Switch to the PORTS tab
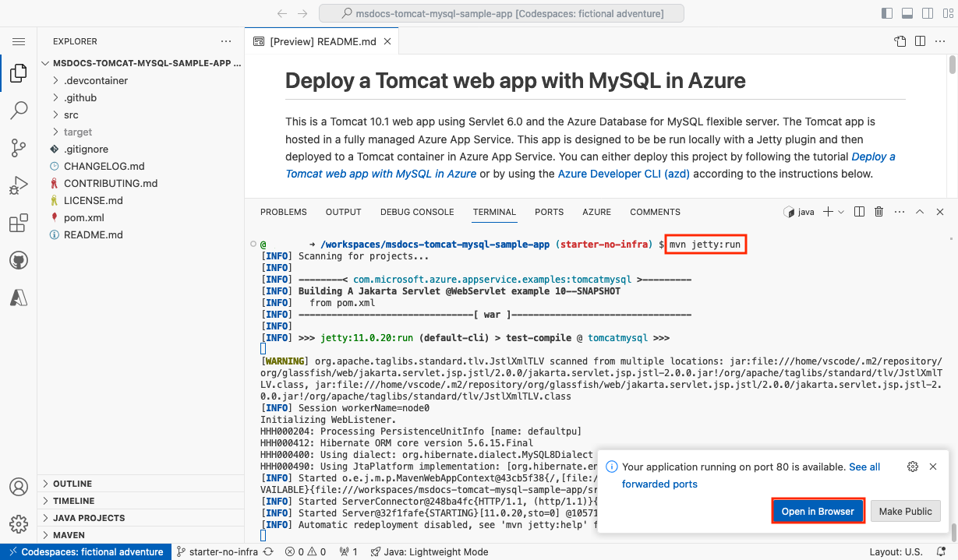Image resolution: width=958 pixels, height=560 pixels. click(549, 211)
